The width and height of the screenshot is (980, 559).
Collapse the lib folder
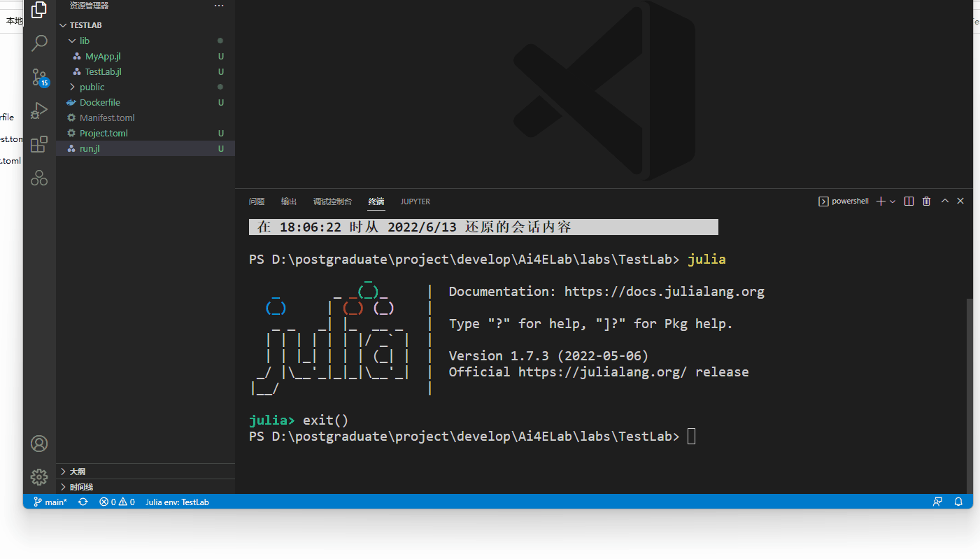[x=145, y=41]
